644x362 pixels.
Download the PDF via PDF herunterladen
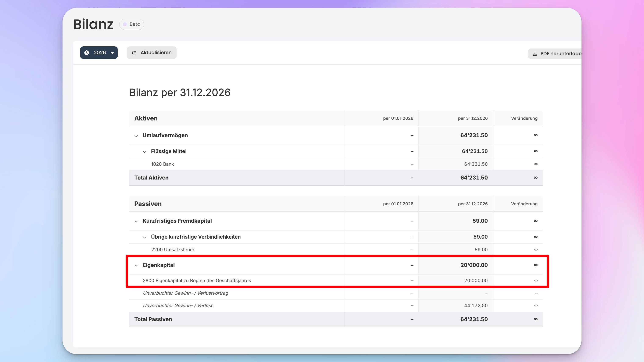[x=555, y=54]
